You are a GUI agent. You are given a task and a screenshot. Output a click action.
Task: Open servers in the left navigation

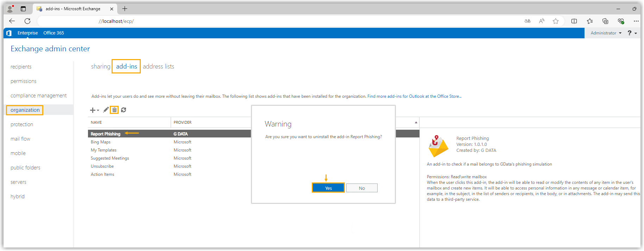[18, 182]
